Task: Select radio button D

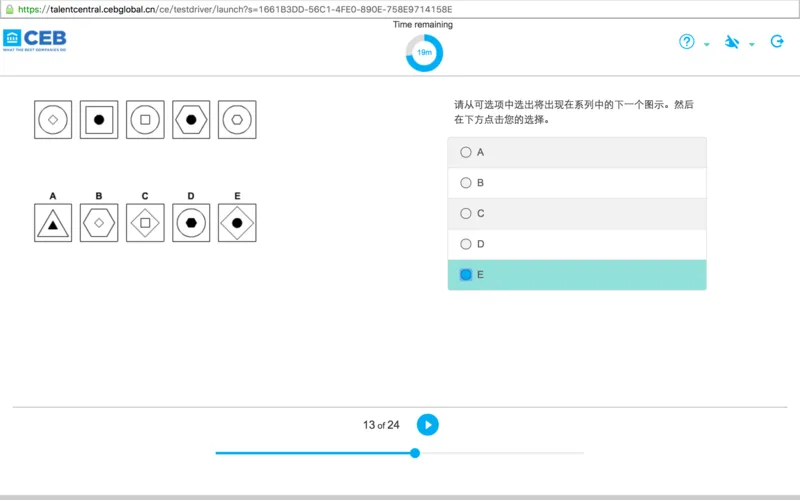Action: click(465, 244)
